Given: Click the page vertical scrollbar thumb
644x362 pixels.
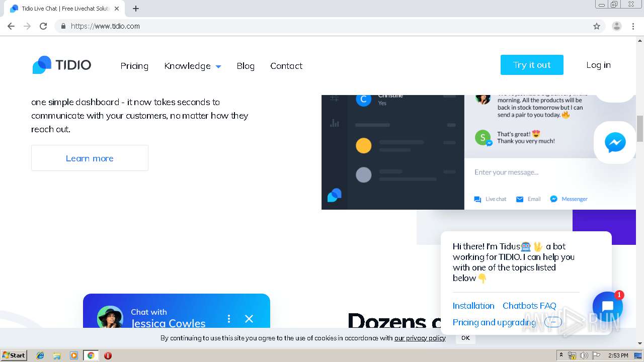Looking at the screenshot, I should [x=640, y=129].
